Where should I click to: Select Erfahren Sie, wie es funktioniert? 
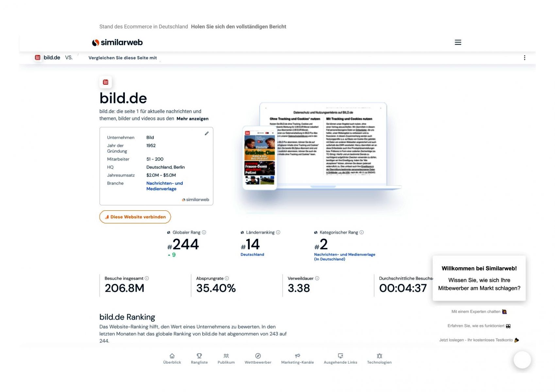pos(479,326)
